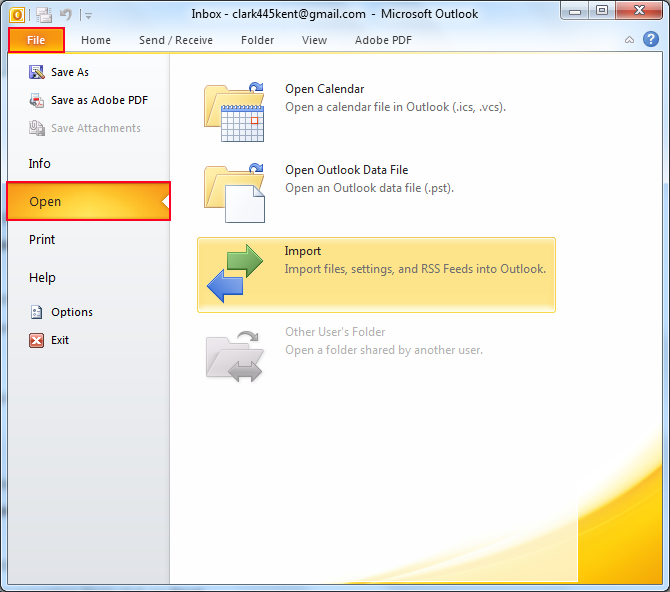This screenshot has width=670, height=592.
Task: Open the Help section
Action: pyautogui.click(x=42, y=278)
